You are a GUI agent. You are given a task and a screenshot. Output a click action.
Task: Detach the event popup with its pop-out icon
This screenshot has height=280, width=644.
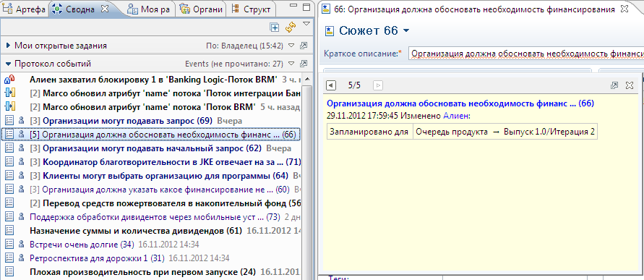click(x=614, y=85)
